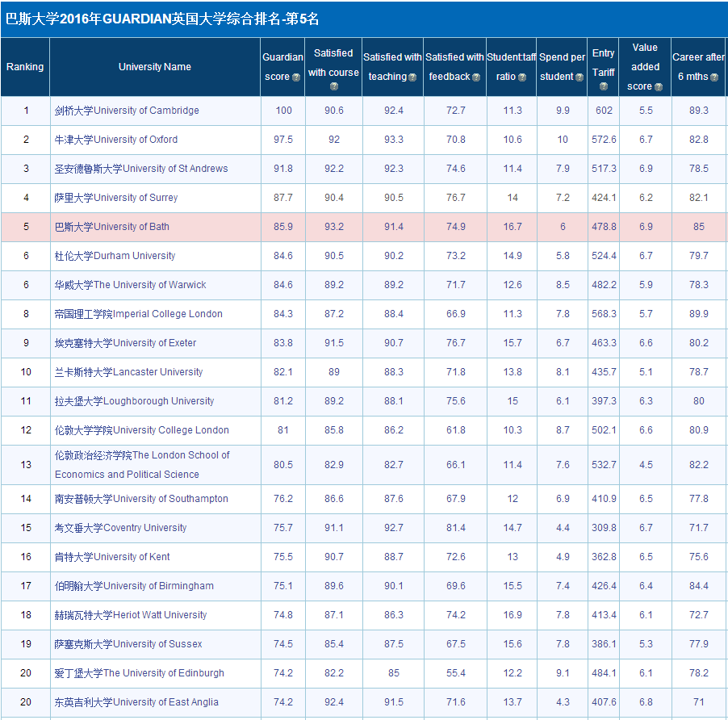Open University of Surrey link
Screen dimensions: 728x720
(116, 198)
